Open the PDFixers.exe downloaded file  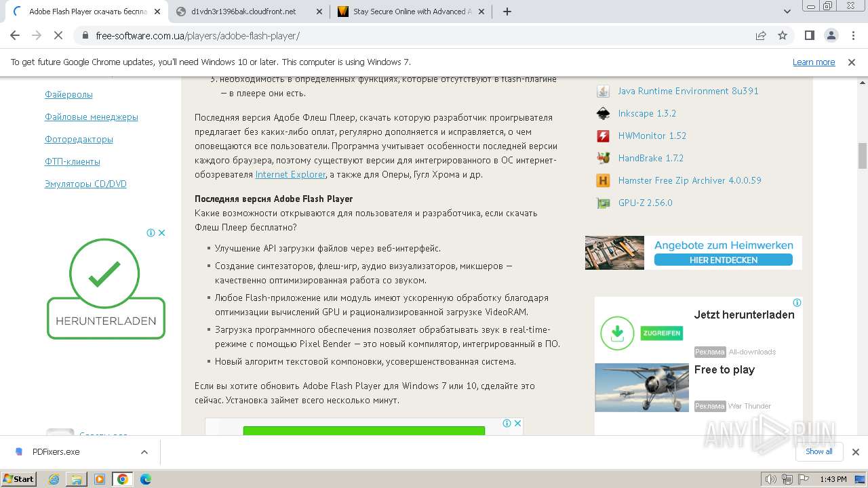pos(56,452)
